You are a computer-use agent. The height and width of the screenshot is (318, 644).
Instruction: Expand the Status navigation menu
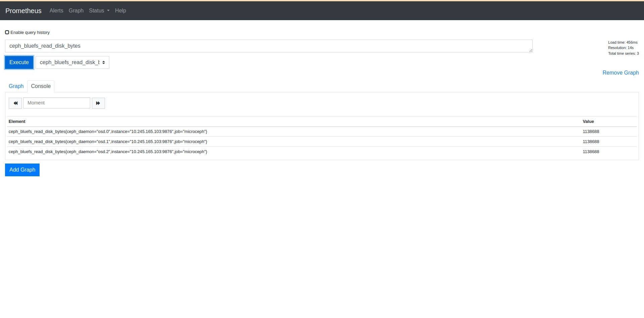tap(99, 10)
